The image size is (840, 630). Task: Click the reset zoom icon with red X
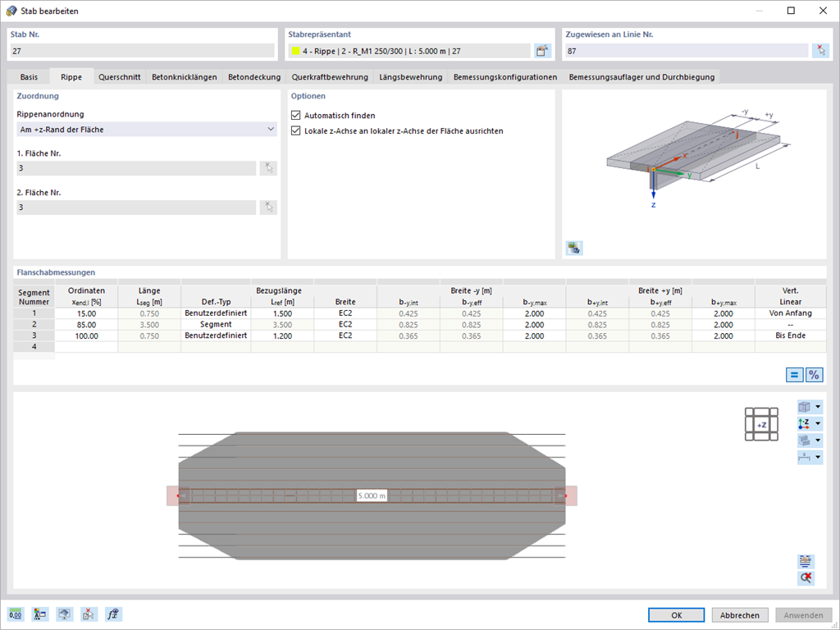[x=806, y=577]
